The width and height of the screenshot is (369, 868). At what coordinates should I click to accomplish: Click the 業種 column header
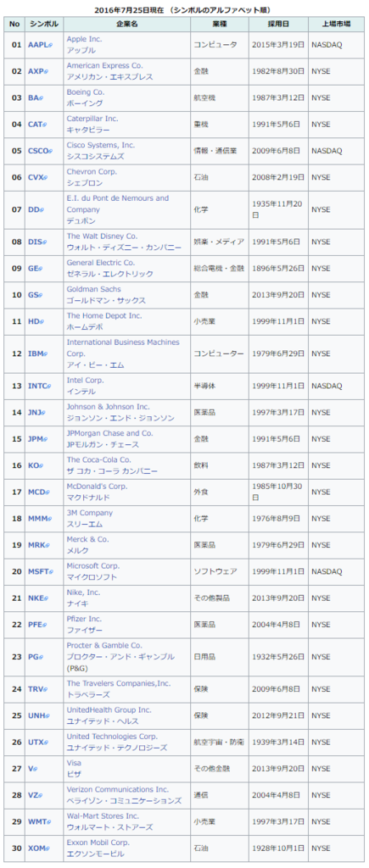click(x=220, y=24)
